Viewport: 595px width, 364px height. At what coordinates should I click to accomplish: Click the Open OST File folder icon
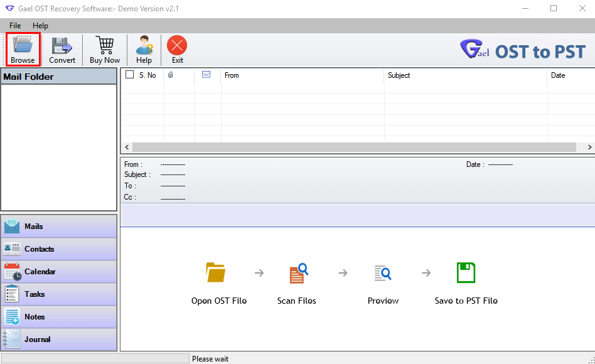coord(215,272)
